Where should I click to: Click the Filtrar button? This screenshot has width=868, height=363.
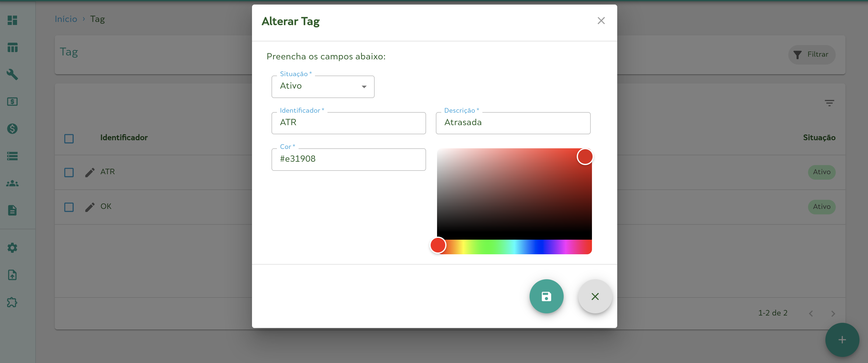coord(812,54)
